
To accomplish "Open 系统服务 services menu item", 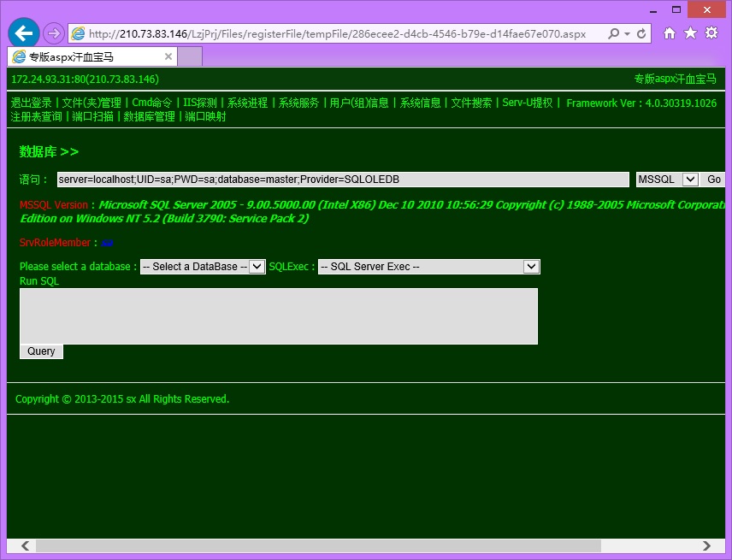I will 298,103.
